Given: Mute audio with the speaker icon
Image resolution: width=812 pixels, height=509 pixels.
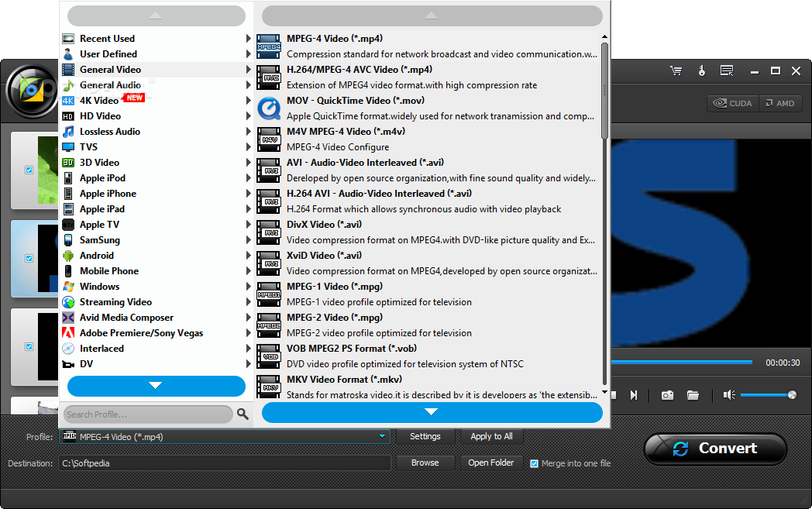Looking at the screenshot, I should [729, 395].
